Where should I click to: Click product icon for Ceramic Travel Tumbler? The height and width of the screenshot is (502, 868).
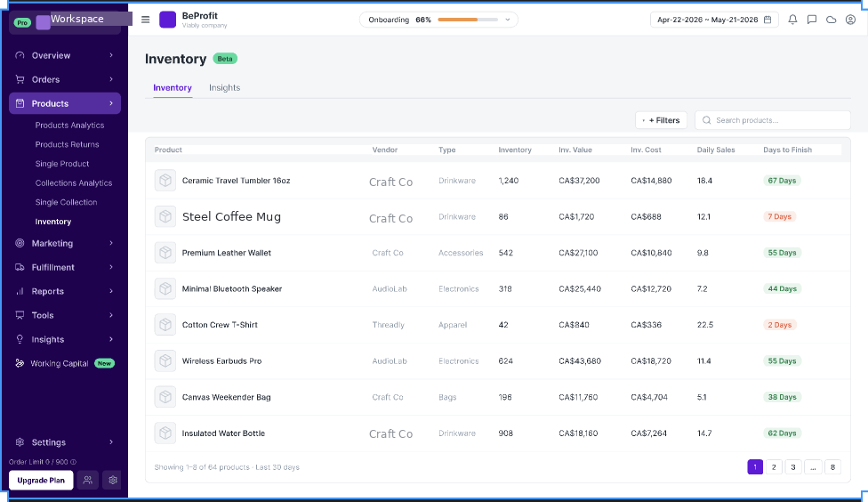pos(165,181)
